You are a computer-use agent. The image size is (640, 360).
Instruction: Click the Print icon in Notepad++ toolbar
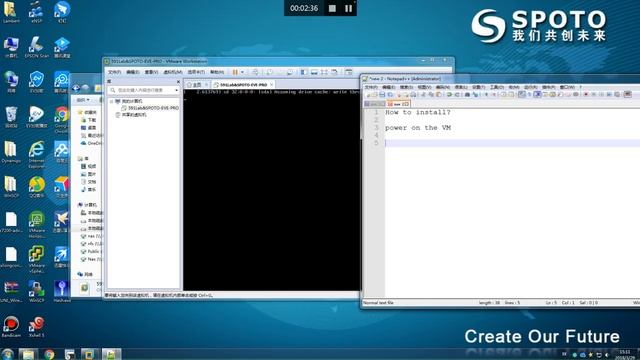(x=413, y=95)
